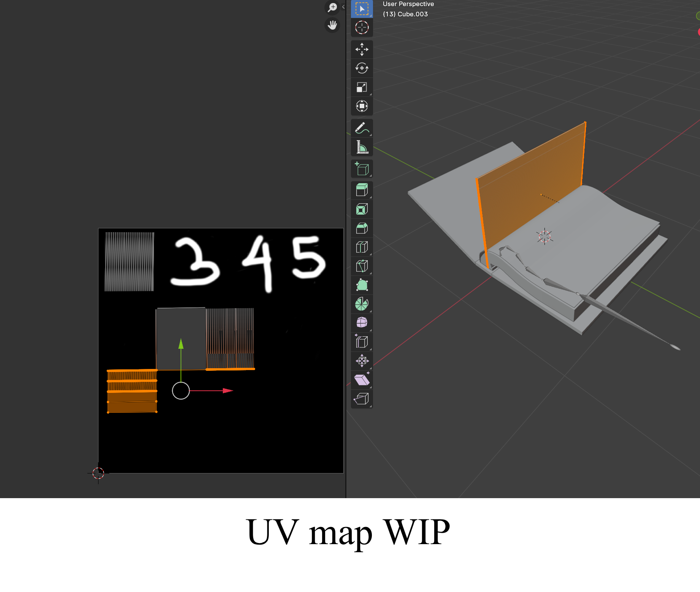Choose the Measure ruler tool
The image size is (700, 592).
pyautogui.click(x=362, y=147)
